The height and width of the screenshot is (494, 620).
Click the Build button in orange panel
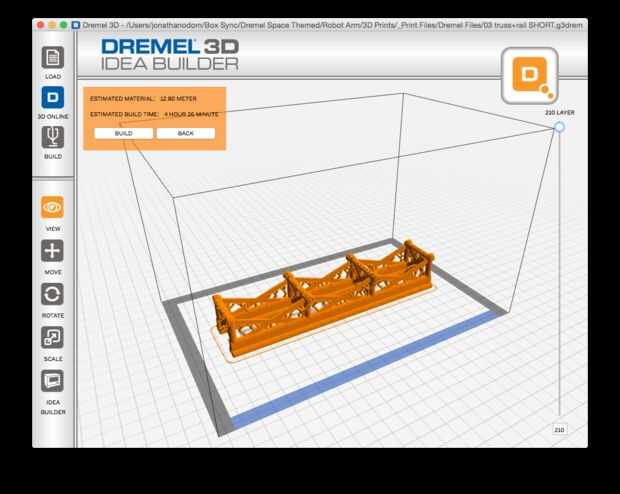click(x=123, y=133)
